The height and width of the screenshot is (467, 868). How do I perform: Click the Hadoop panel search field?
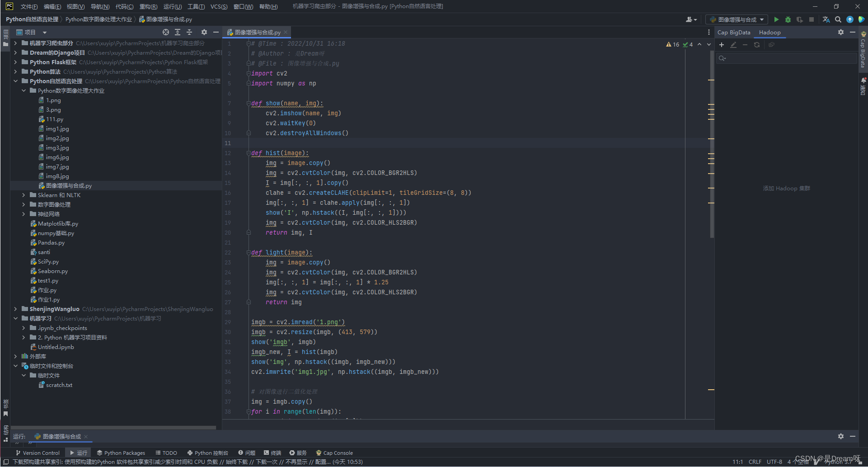pos(786,58)
